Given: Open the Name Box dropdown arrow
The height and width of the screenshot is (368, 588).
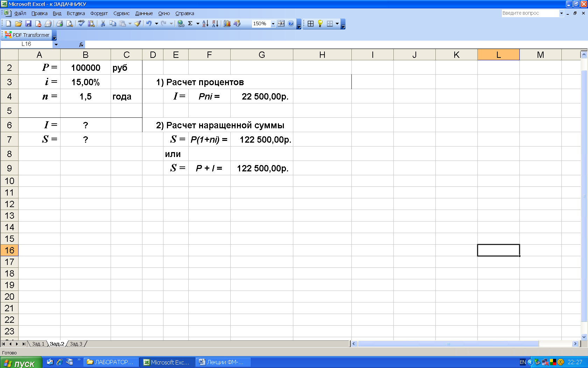Looking at the screenshot, I should pos(56,45).
